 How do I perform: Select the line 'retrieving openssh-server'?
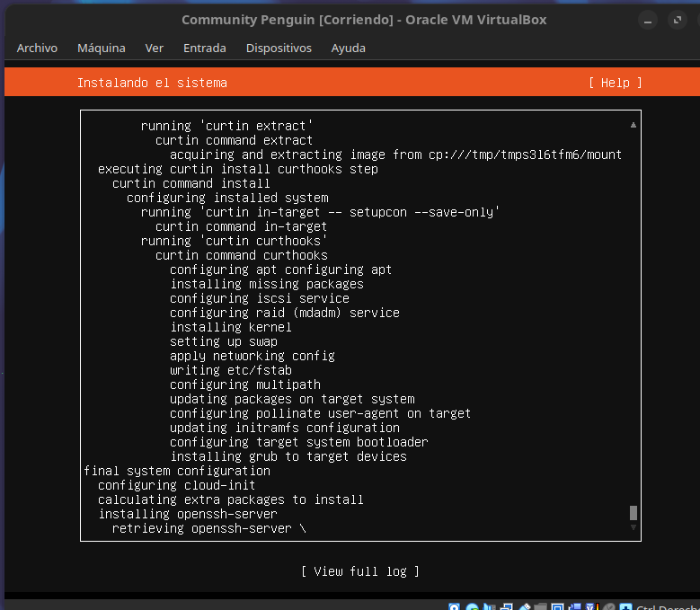click(209, 528)
